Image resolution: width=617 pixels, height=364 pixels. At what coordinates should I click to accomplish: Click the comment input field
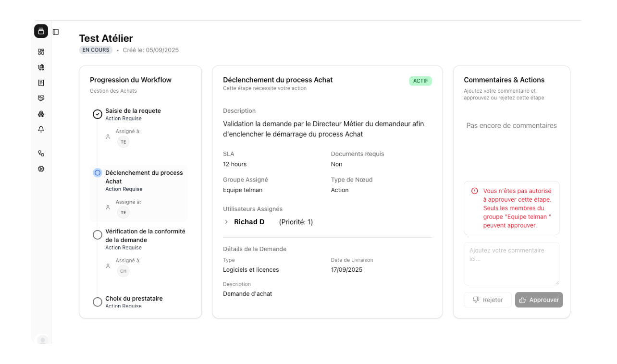(x=511, y=263)
